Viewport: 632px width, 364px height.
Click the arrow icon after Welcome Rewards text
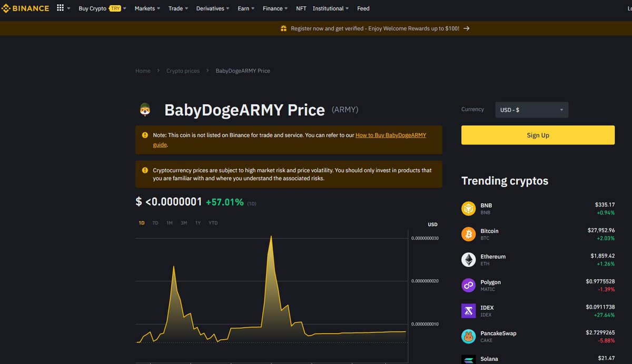[467, 28]
